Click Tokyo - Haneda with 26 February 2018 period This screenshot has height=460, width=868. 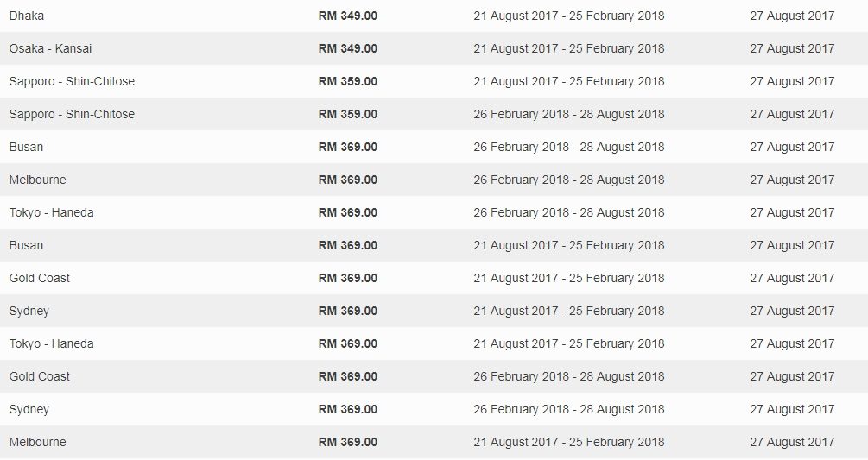[x=434, y=212]
